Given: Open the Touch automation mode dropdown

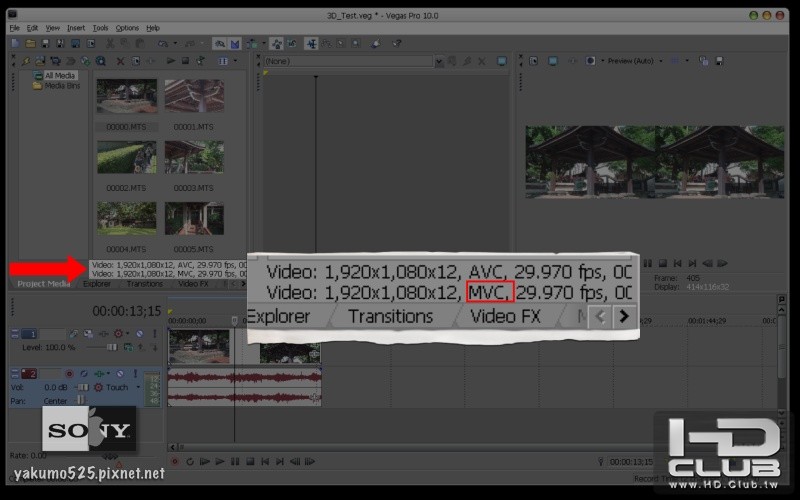Looking at the screenshot, I should click(x=138, y=388).
